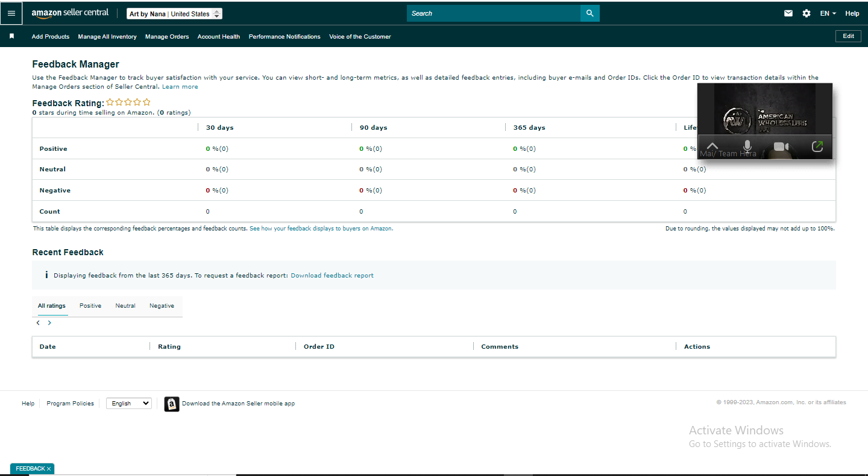Mute the microphone in video overlay
Screen dimensions: 868x476
tap(747, 147)
